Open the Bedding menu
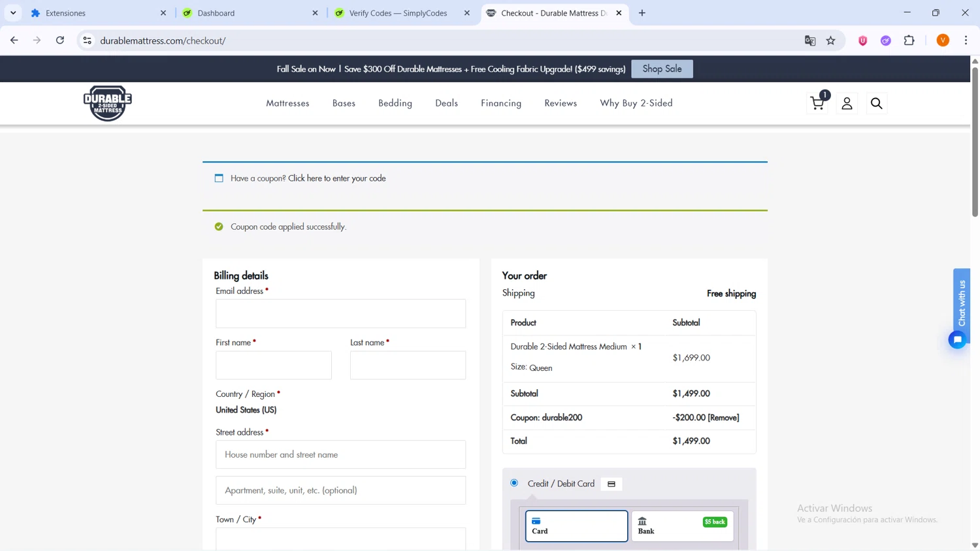Image resolution: width=980 pixels, height=551 pixels. [x=395, y=103]
